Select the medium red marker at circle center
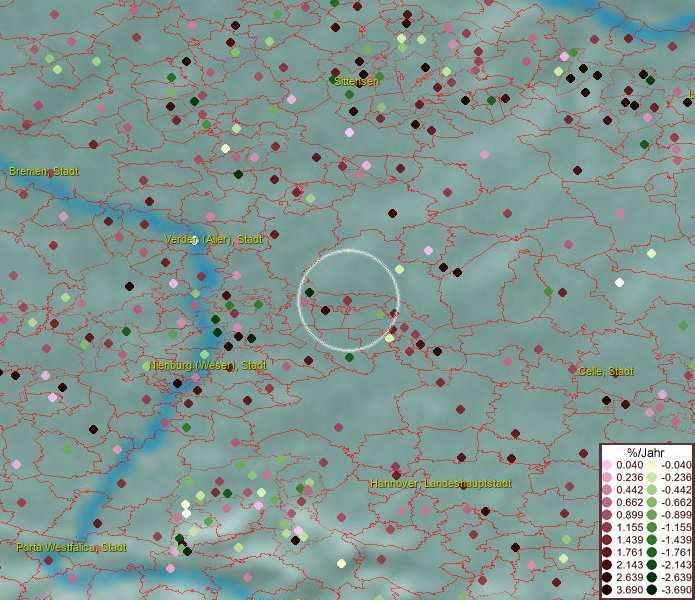 click(347, 300)
